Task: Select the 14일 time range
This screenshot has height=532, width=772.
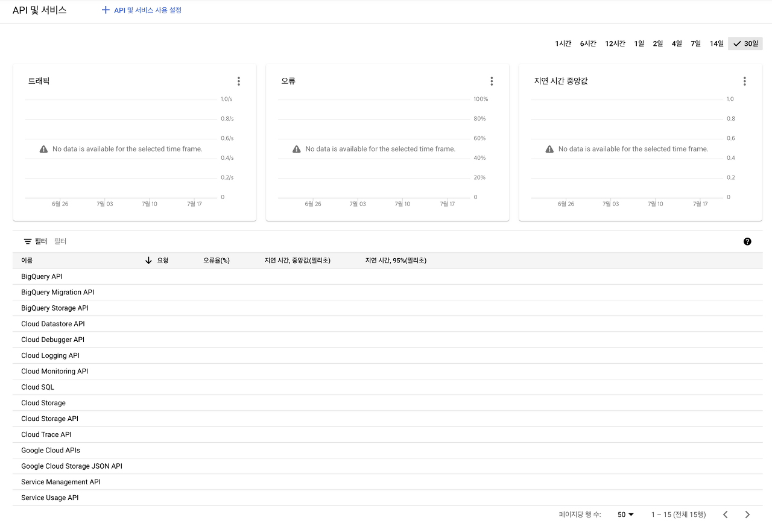Action: [717, 43]
